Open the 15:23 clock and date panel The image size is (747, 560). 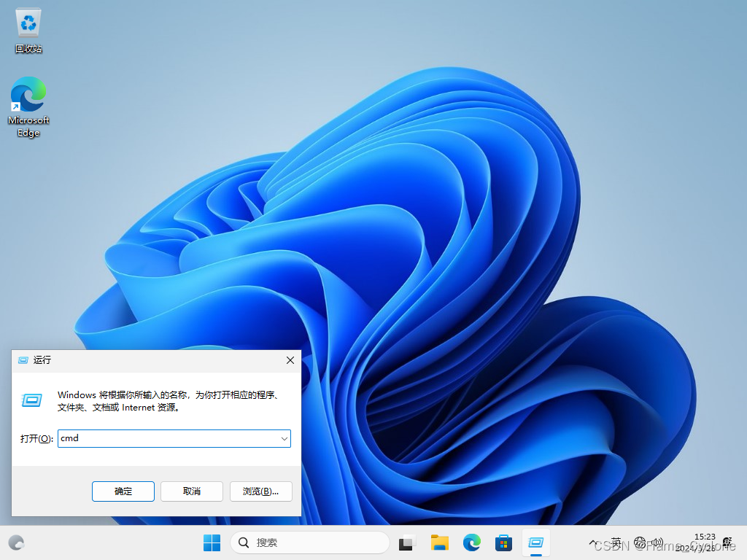[697, 542]
